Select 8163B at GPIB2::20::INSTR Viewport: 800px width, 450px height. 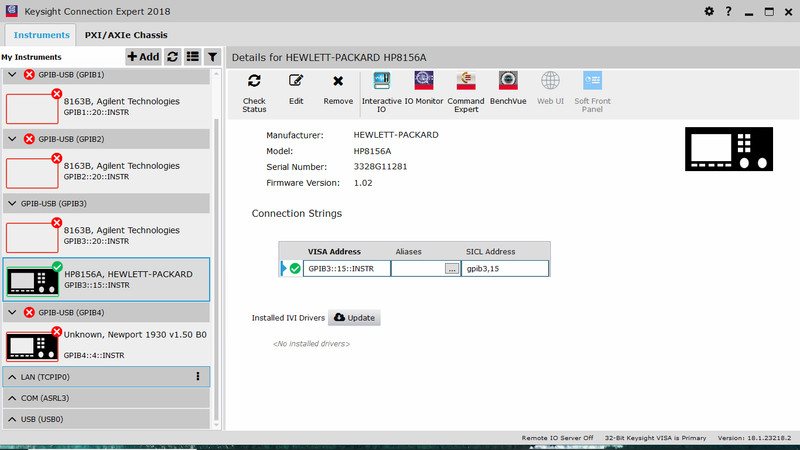pyautogui.click(x=106, y=170)
